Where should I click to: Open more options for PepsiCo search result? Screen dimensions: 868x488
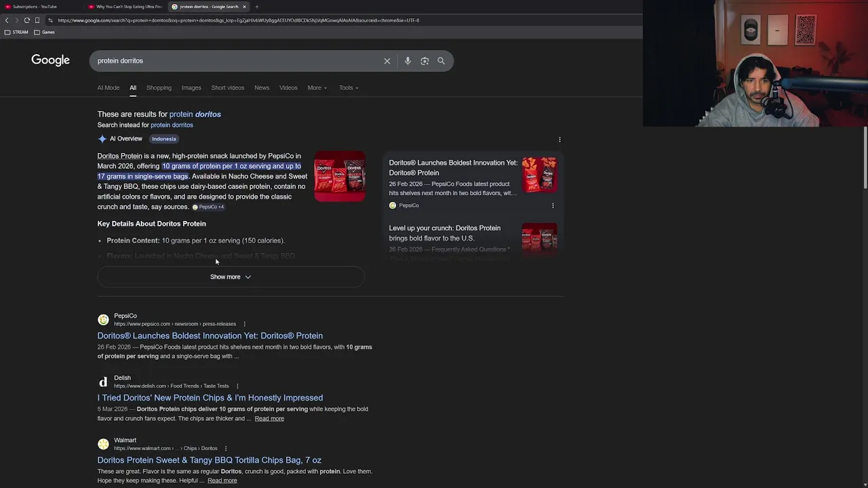[x=245, y=324]
